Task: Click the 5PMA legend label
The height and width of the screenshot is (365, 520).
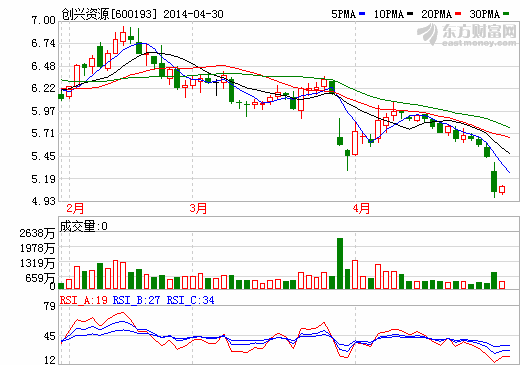Action: pos(344,14)
